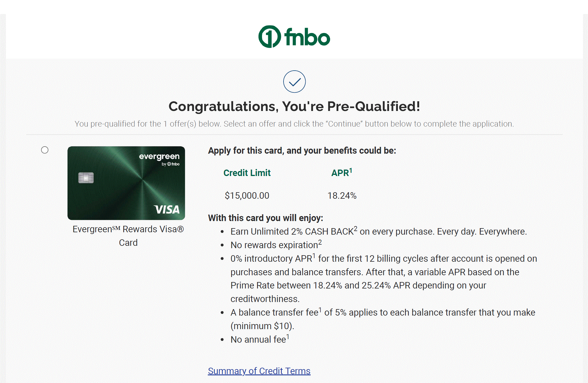The width and height of the screenshot is (588, 383).
Task: Click the EMV chip graphic on the card
Action: pyautogui.click(x=86, y=178)
